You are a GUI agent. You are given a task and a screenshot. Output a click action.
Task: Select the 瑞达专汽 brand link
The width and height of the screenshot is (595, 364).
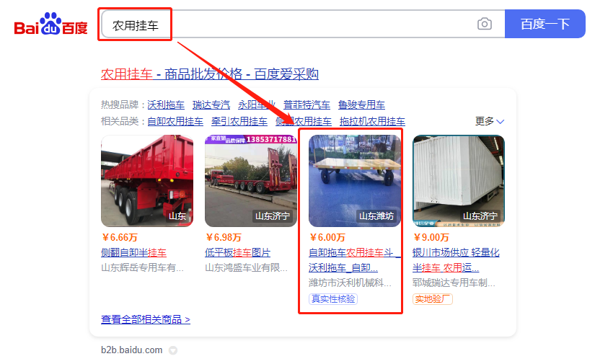click(211, 105)
